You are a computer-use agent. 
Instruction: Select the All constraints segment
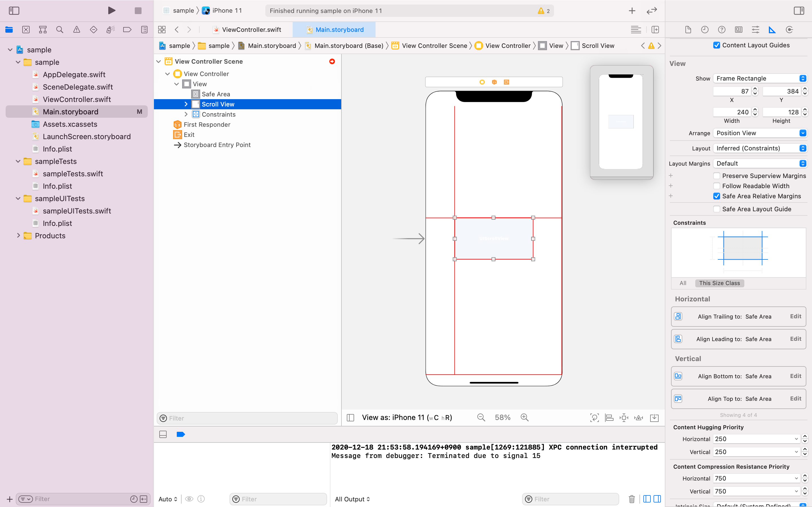pyautogui.click(x=683, y=283)
